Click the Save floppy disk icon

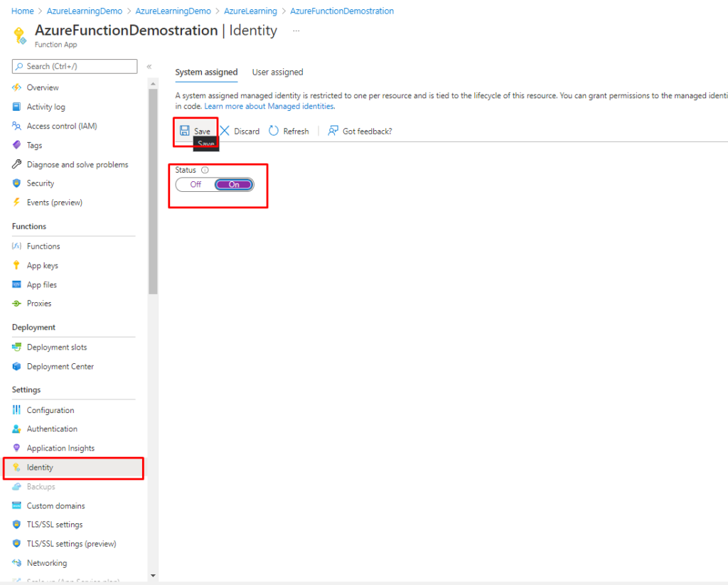pyautogui.click(x=184, y=131)
